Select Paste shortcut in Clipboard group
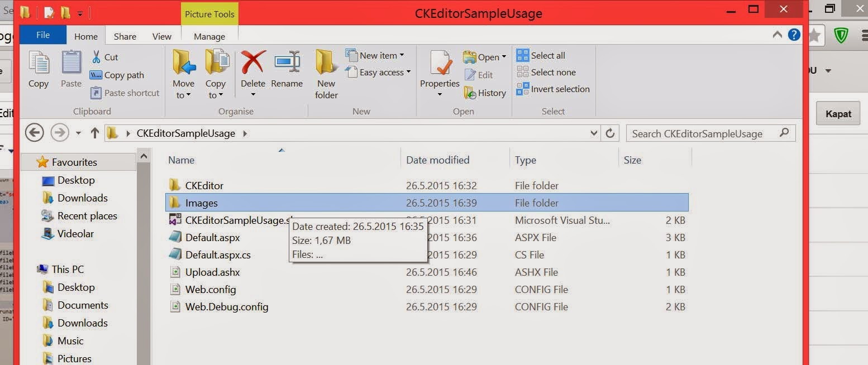Screen dimensions: 868x365 pos(125,93)
